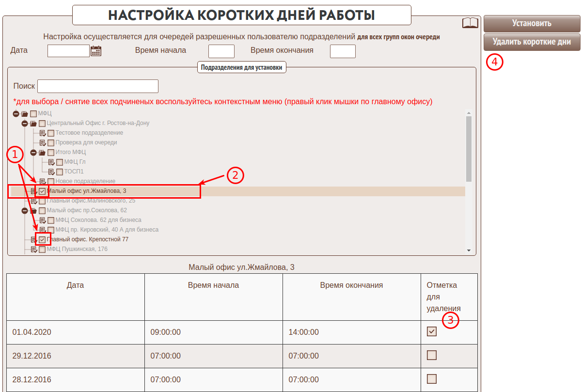Click document icon beside Тестовое подразделение
Image resolution: width=582 pixels, height=392 pixels.
pos(43,133)
